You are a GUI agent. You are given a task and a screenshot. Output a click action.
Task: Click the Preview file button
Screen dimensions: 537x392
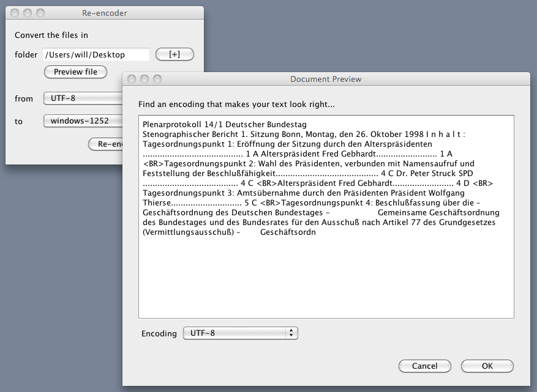click(75, 72)
